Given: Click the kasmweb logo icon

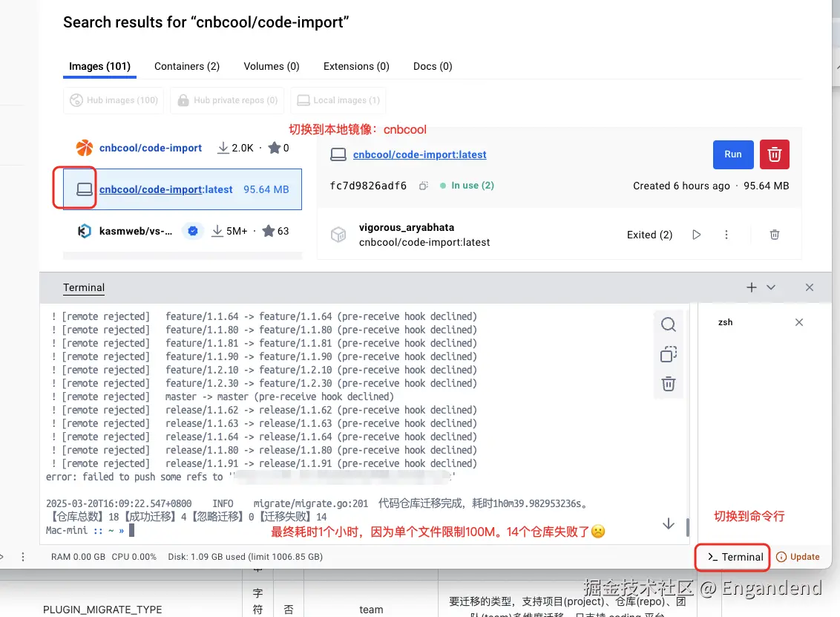Looking at the screenshot, I should pyautogui.click(x=84, y=231).
